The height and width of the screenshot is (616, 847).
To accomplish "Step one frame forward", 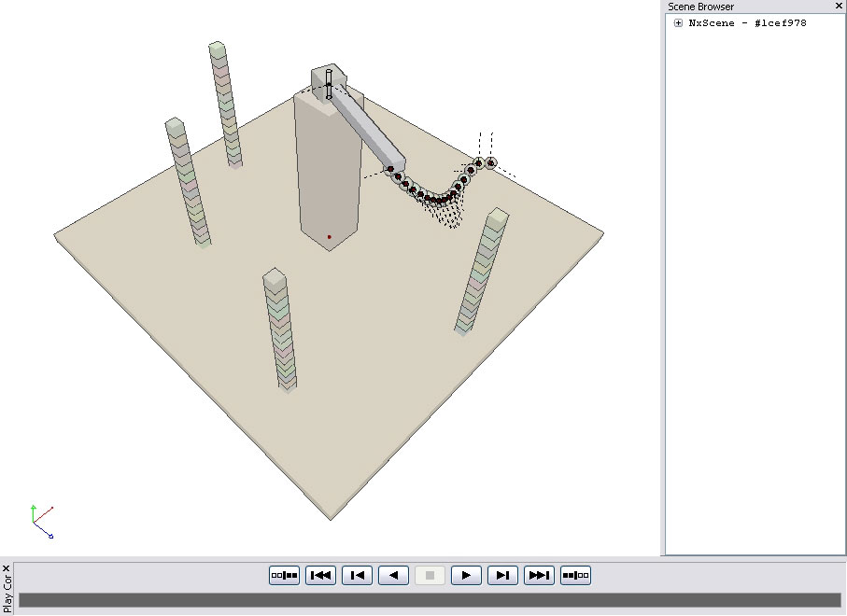I will click(x=502, y=575).
